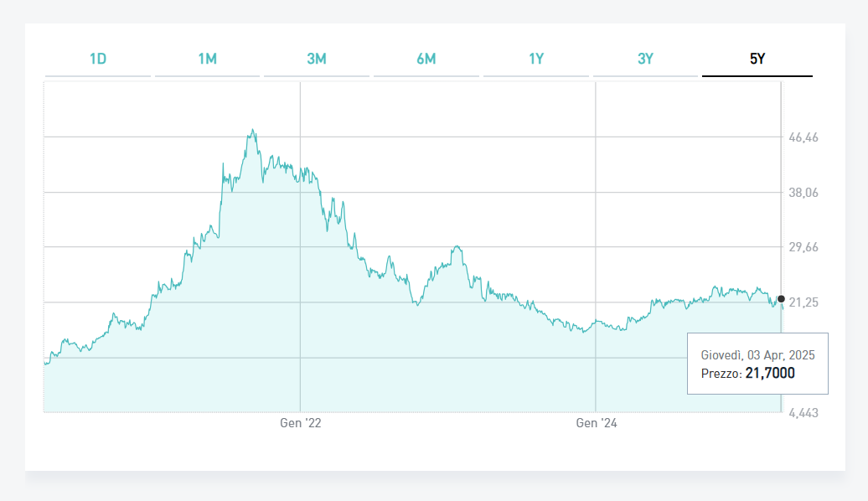
Task: Show the 6M price history
Action: pos(426,59)
